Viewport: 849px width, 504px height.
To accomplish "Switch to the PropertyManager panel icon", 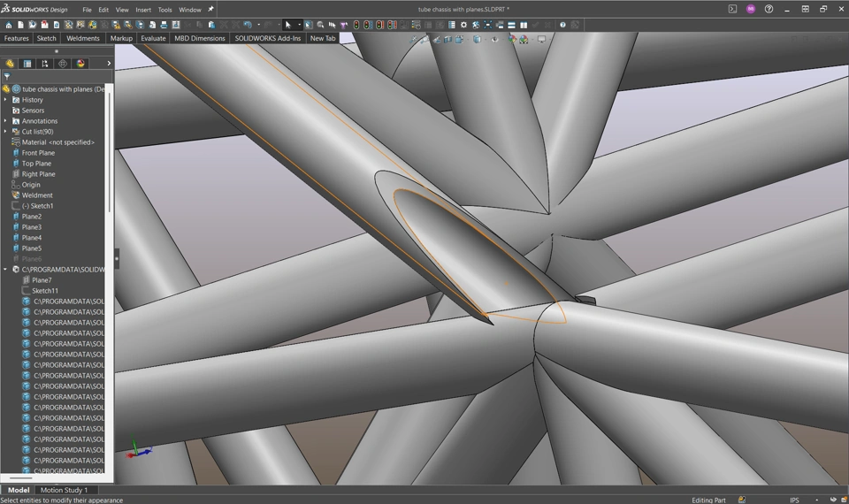I will pos(27,64).
